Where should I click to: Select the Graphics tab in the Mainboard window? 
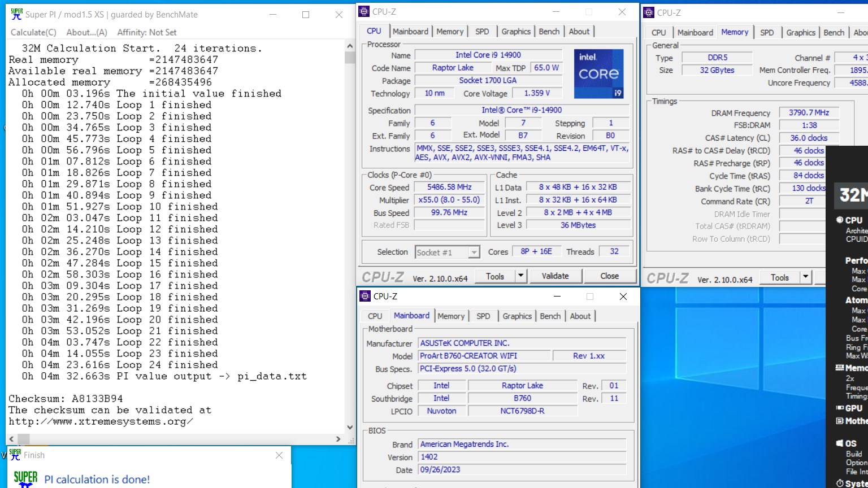coord(517,316)
